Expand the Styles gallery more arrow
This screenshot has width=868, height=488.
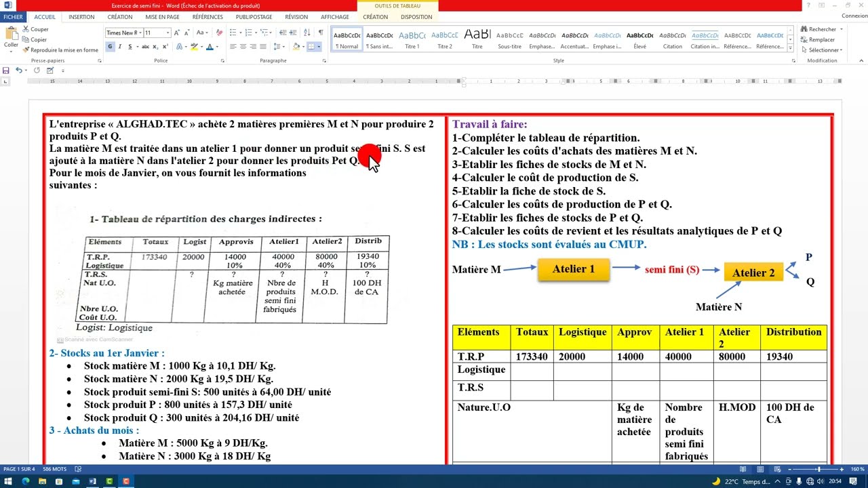[789, 49]
